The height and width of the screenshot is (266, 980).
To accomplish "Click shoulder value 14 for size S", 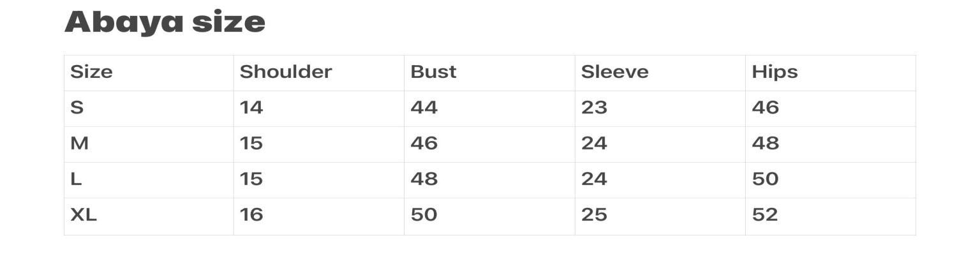I will pos(251,108).
